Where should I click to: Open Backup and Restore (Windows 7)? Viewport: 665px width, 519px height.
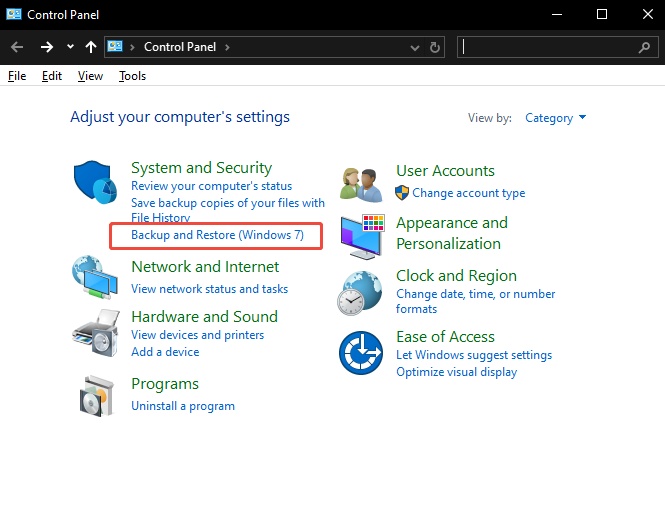point(218,235)
